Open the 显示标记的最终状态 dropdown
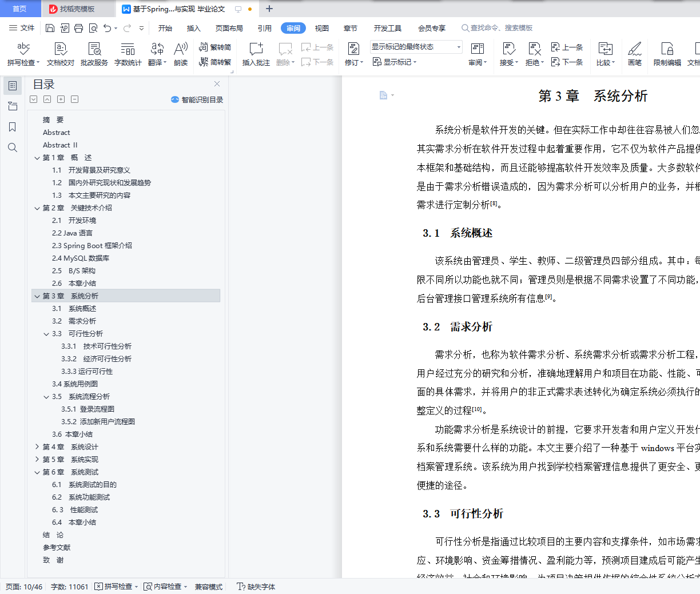700x594 pixels. [416, 47]
